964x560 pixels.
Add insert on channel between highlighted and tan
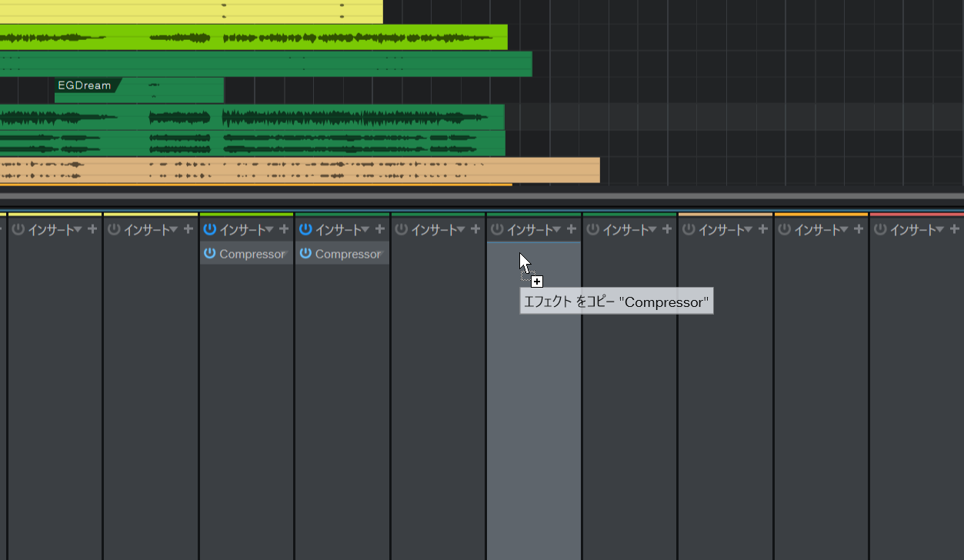tap(667, 229)
